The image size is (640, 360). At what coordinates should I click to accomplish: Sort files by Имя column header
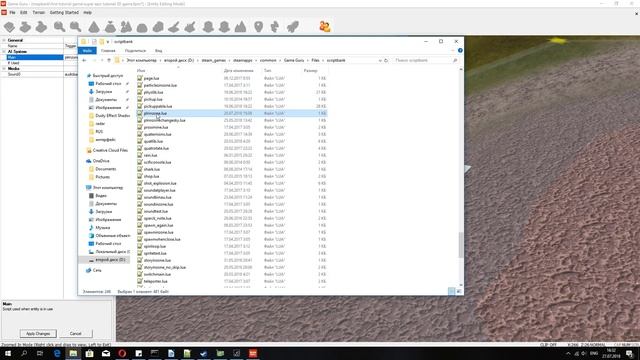[x=141, y=71]
